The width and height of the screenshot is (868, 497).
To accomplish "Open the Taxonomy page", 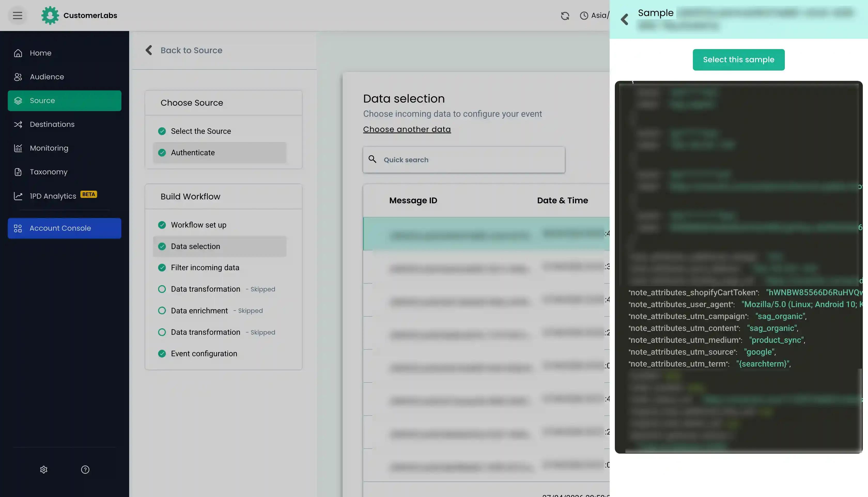I will click(x=65, y=172).
